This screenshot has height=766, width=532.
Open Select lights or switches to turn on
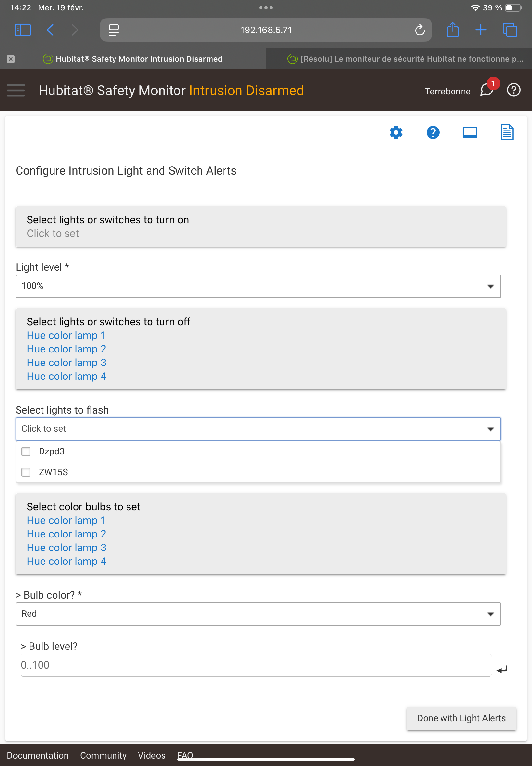point(261,227)
